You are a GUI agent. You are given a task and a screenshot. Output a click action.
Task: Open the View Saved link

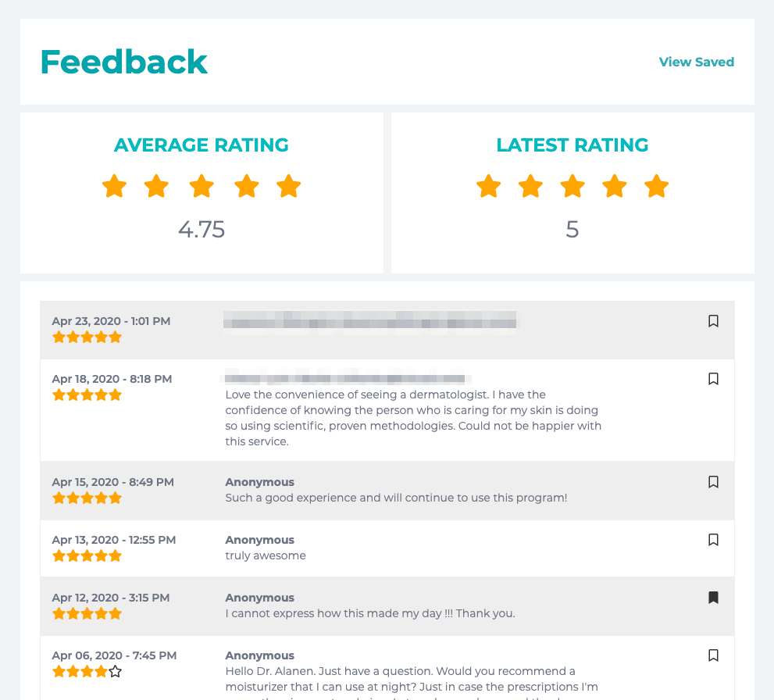pos(696,62)
